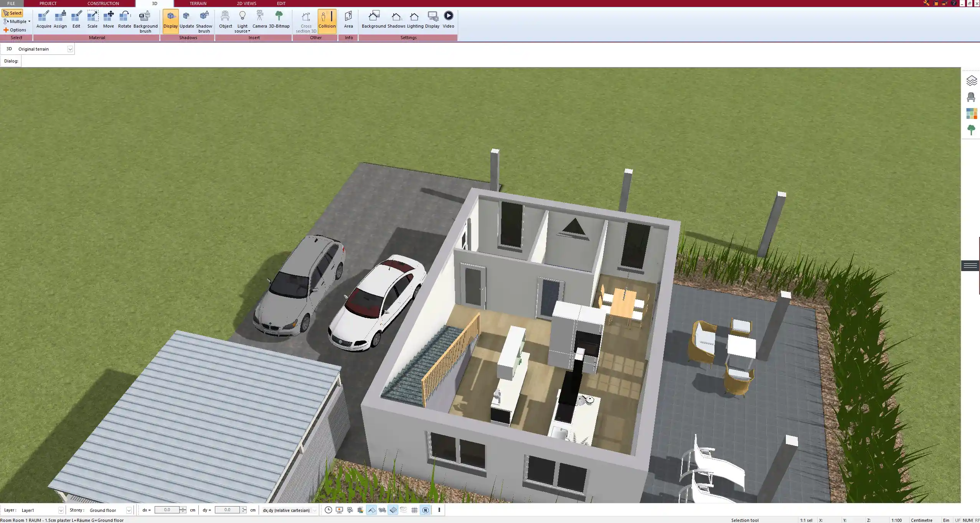Start a Video recording from the Settings group

[448, 19]
